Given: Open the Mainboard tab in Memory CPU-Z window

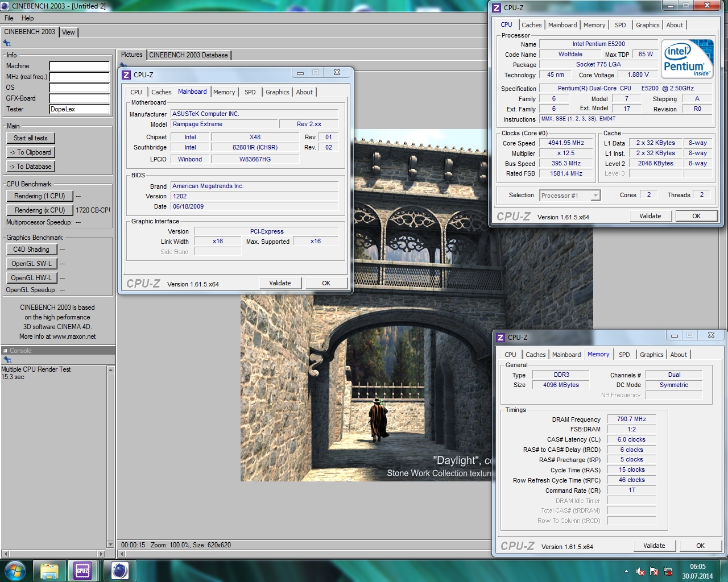Looking at the screenshot, I should click(566, 355).
